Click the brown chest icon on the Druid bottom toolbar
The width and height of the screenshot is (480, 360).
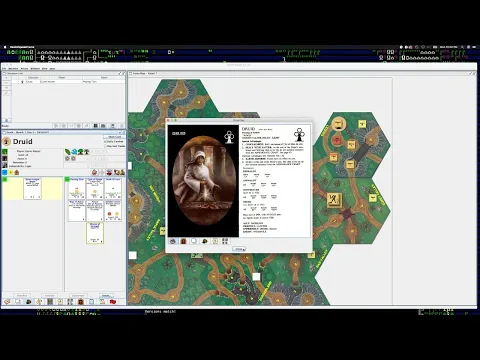(81, 302)
